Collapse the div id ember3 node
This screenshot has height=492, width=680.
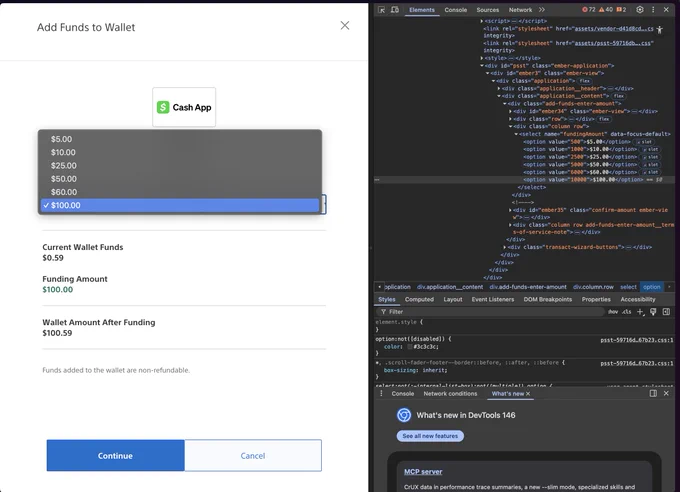point(487,73)
